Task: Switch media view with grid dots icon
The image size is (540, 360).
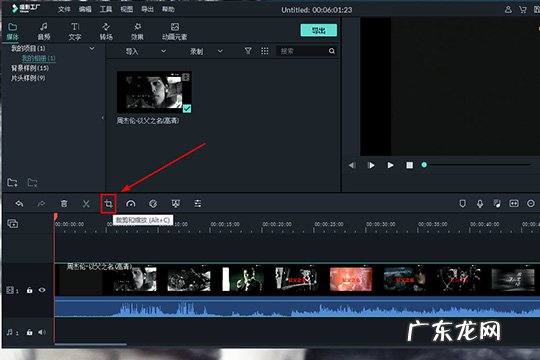Action: click(264, 51)
